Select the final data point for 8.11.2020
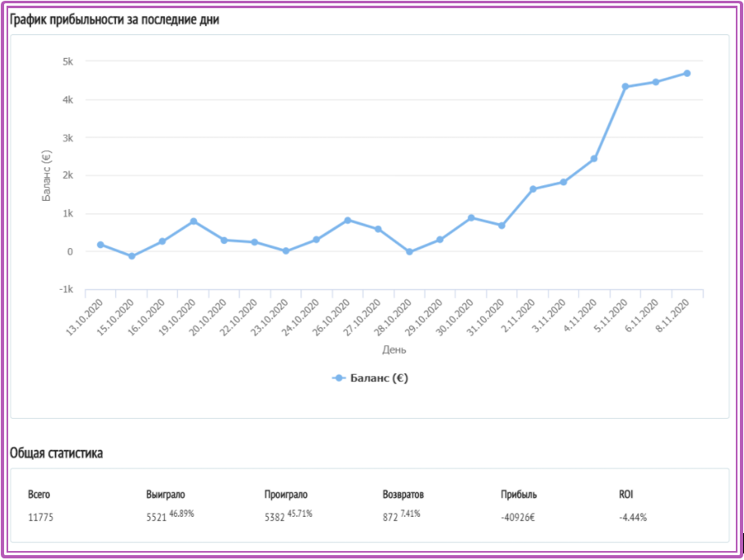744x560 pixels. [687, 73]
